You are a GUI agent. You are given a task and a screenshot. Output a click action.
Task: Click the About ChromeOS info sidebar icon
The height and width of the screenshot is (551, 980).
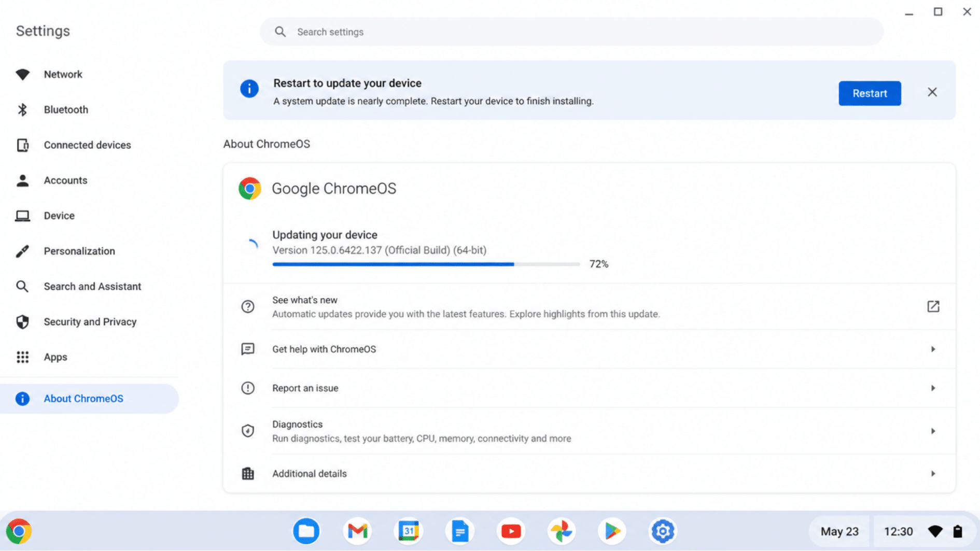22,399
